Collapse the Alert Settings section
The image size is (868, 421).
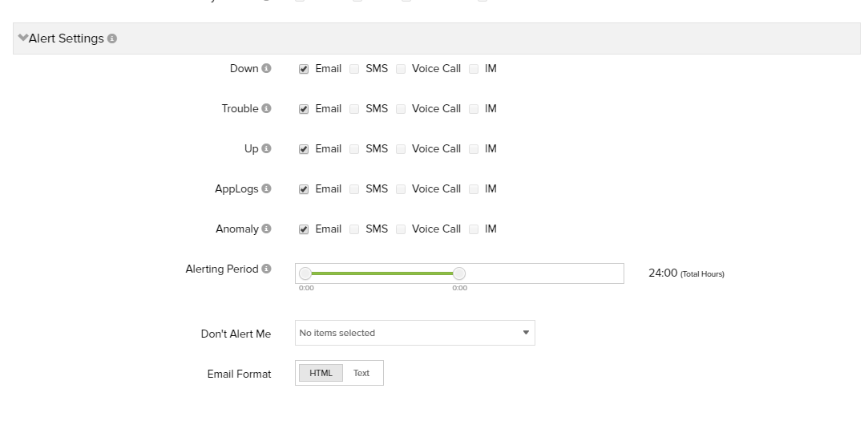(22, 38)
